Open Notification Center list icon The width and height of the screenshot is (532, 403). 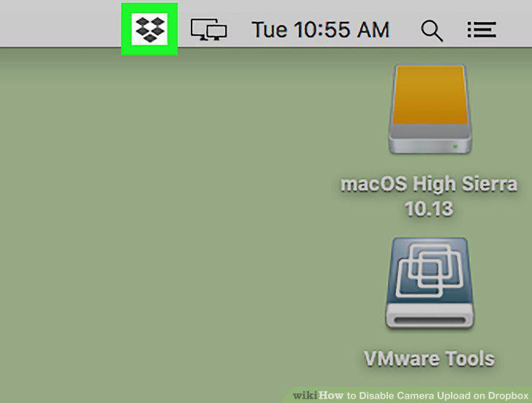tap(482, 30)
